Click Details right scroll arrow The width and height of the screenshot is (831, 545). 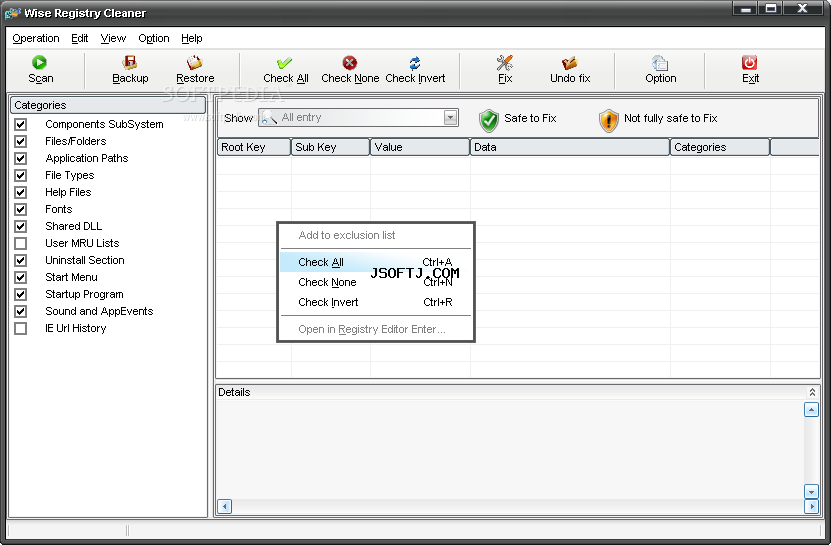point(811,507)
